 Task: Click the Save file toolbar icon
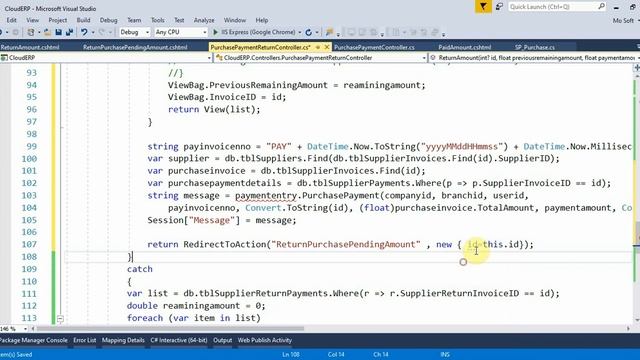tap(58, 32)
